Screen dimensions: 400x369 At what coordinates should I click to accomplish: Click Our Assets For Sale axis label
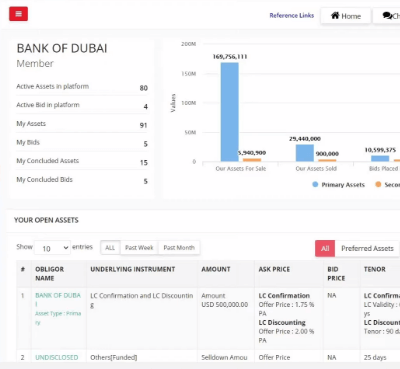coord(241,169)
